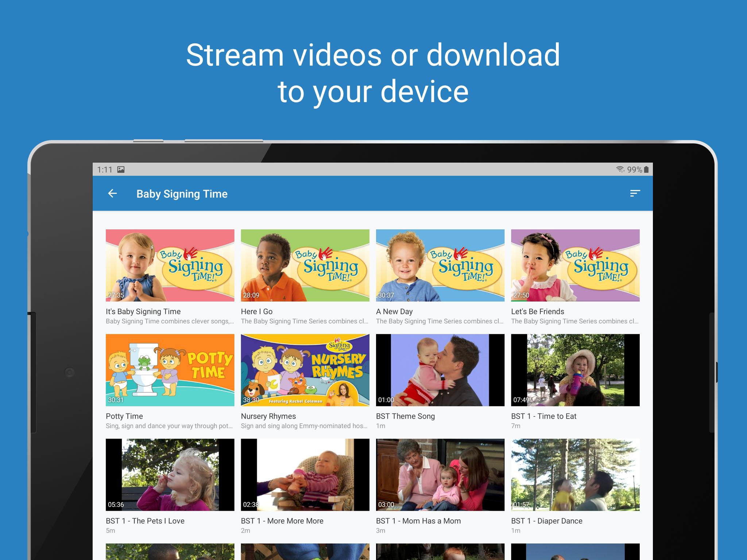Play the Nursery Rhymes video thumbnail
This screenshot has width=747, height=560.
pyautogui.click(x=305, y=370)
